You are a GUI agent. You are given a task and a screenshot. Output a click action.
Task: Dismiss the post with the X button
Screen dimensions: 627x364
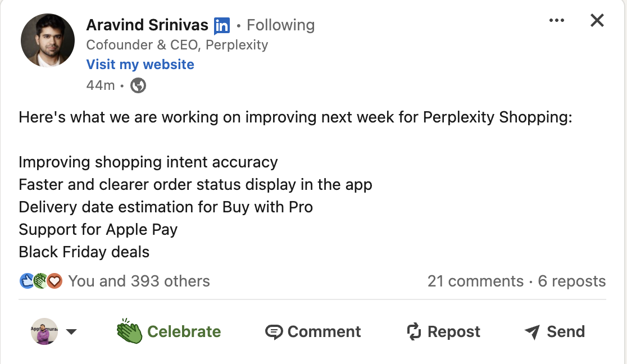(597, 21)
